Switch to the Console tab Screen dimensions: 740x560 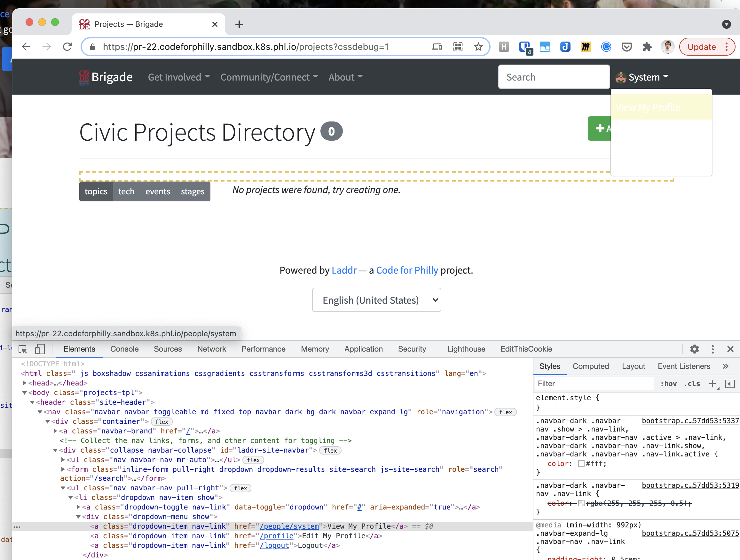[x=124, y=349]
